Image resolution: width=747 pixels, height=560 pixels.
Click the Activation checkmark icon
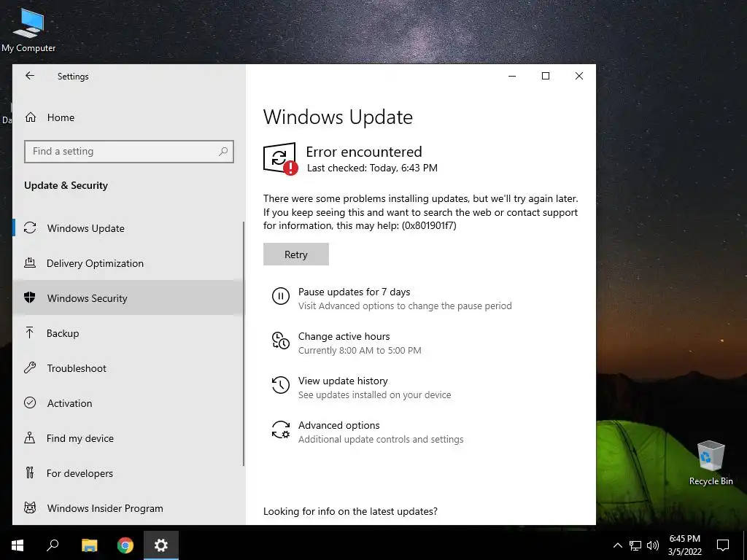pos(30,402)
